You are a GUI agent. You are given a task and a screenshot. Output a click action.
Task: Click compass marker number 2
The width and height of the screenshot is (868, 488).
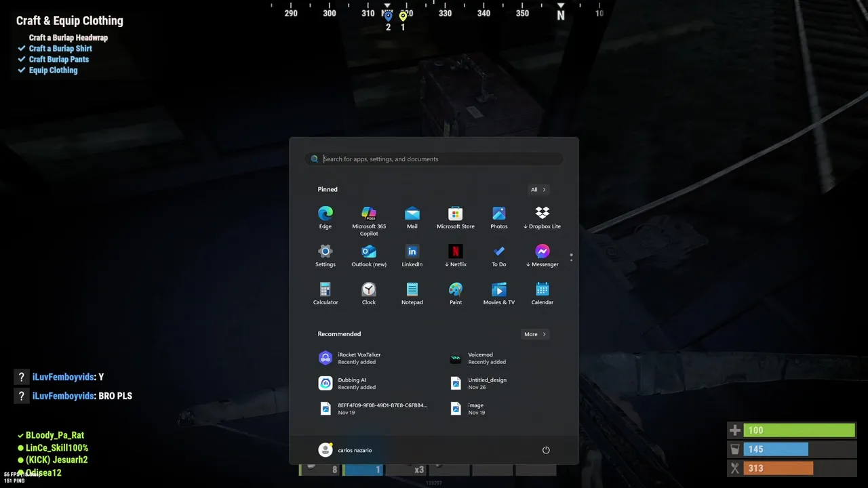(x=388, y=20)
